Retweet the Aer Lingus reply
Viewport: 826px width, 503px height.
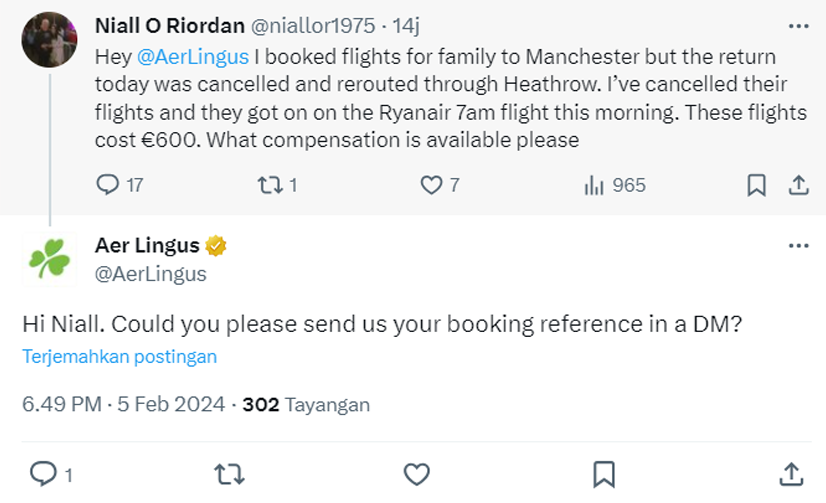(x=230, y=473)
